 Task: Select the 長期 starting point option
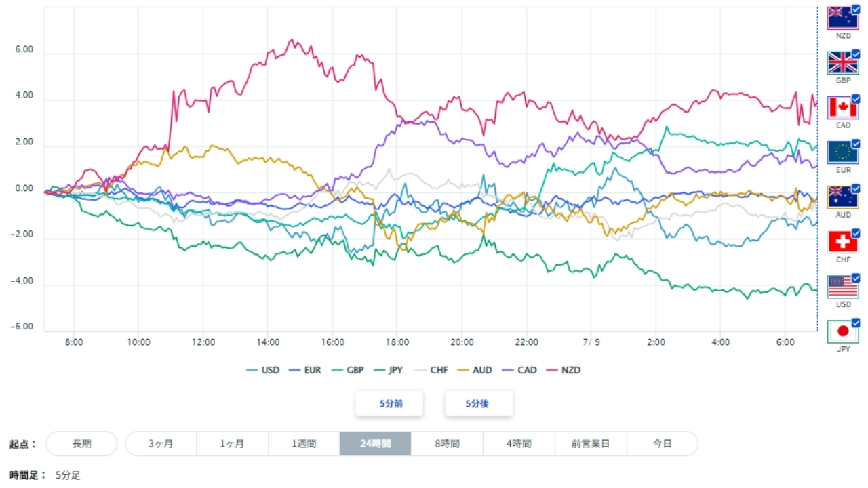(x=81, y=444)
